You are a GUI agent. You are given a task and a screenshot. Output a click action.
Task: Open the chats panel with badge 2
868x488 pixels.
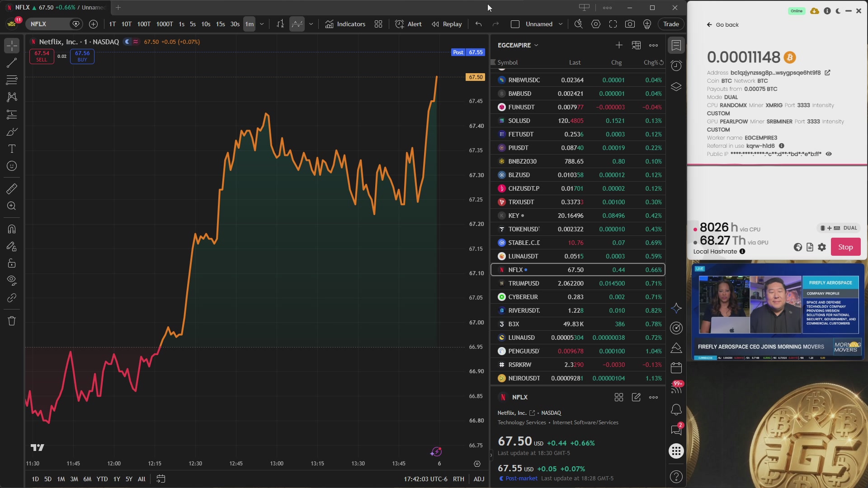coord(676,429)
